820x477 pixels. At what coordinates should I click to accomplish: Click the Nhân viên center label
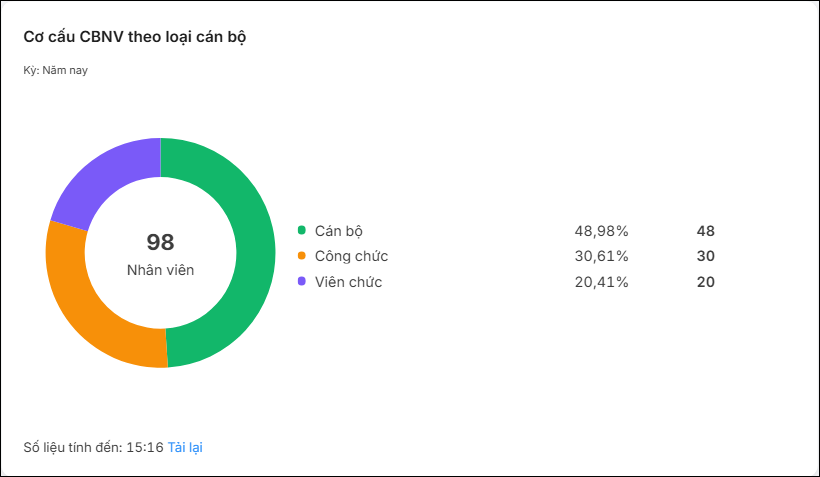(161, 270)
